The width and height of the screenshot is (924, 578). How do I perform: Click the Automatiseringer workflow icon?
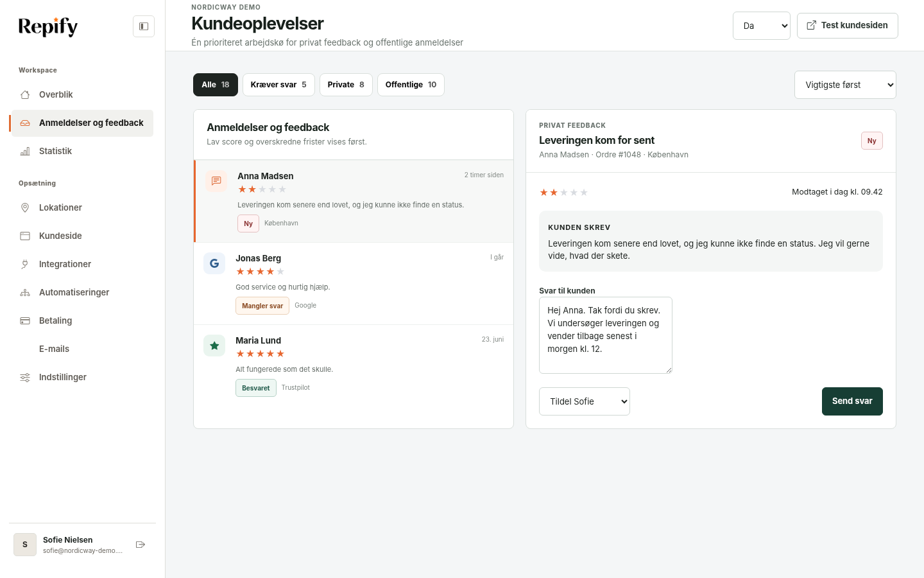(25, 292)
